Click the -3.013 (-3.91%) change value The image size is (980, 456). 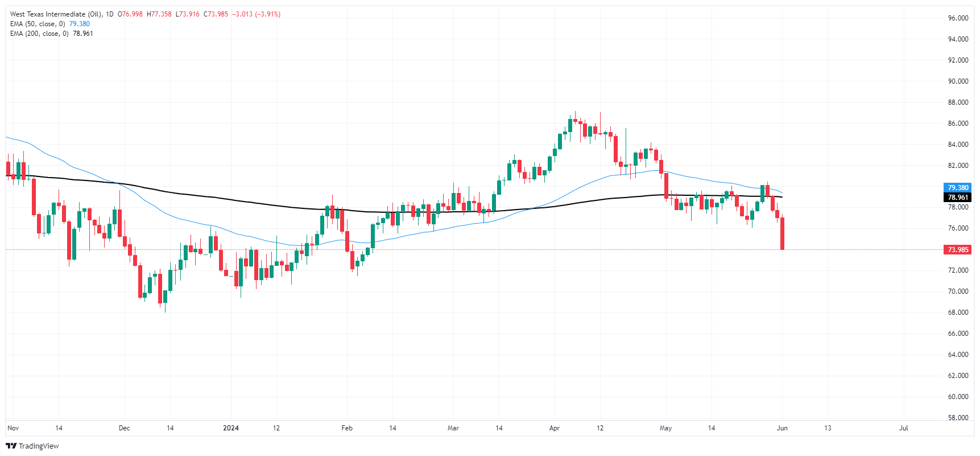257,14
